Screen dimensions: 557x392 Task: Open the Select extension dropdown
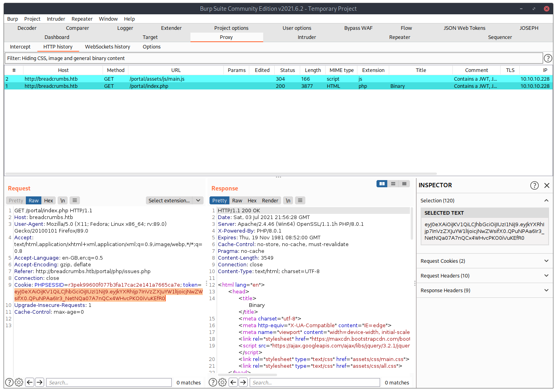click(175, 200)
